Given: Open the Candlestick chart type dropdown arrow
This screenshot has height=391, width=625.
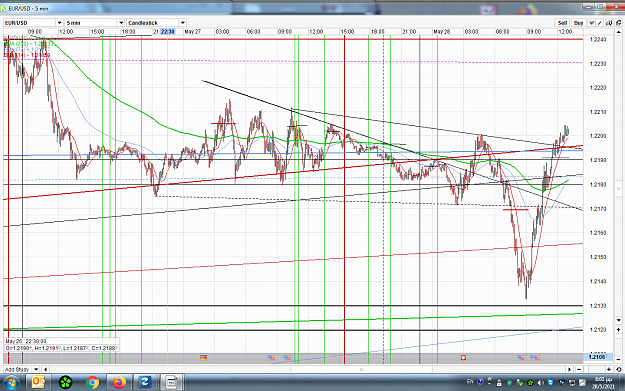Looking at the screenshot, I should (x=183, y=23).
